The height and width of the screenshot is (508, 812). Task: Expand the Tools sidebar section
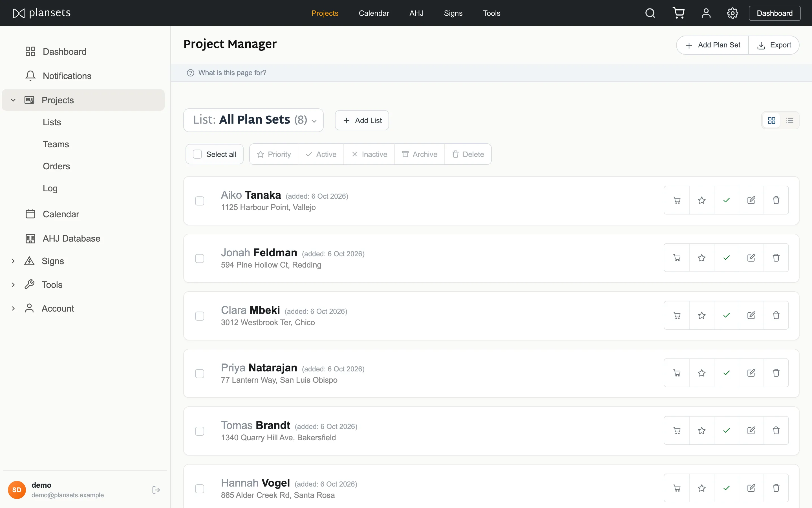13,284
